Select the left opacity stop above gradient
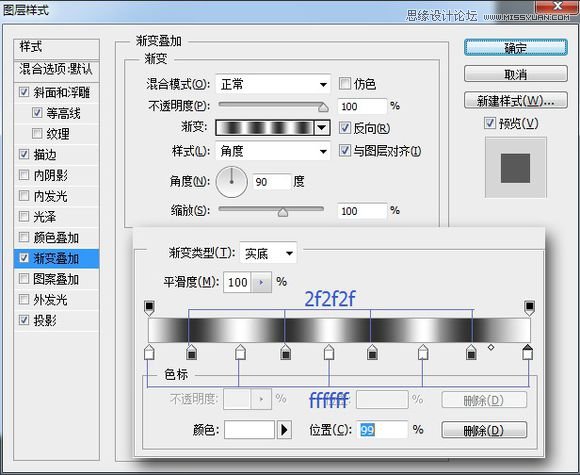580x475 pixels. (149, 308)
